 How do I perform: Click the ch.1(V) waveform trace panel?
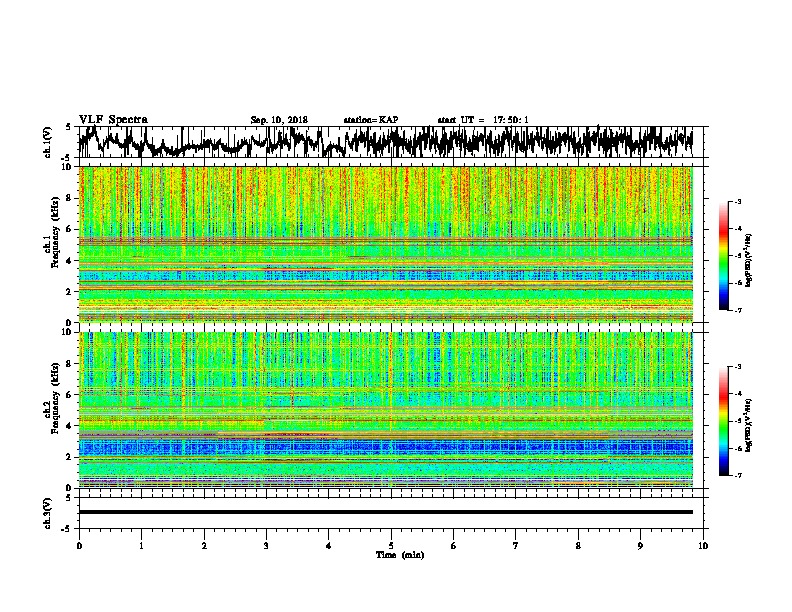point(390,142)
